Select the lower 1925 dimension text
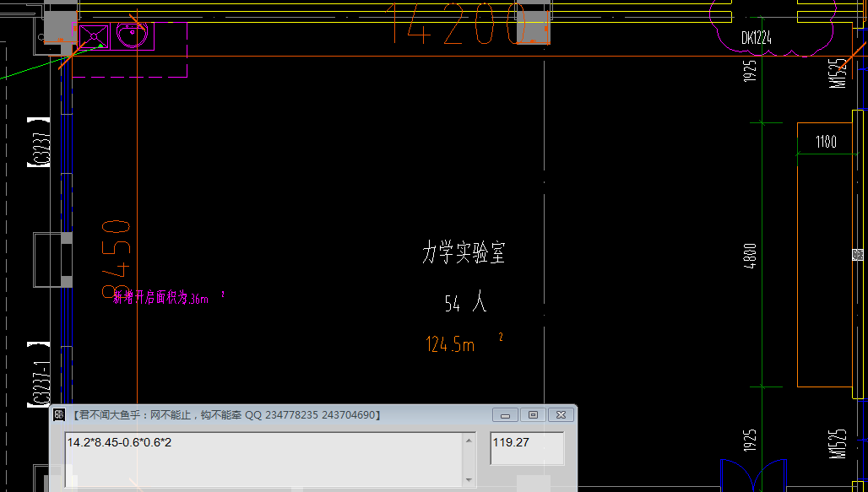868x492 pixels. point(750,440)
